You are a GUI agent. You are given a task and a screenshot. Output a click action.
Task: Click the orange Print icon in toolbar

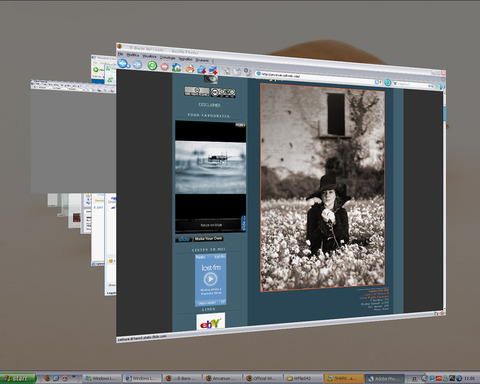coord(190,68)
